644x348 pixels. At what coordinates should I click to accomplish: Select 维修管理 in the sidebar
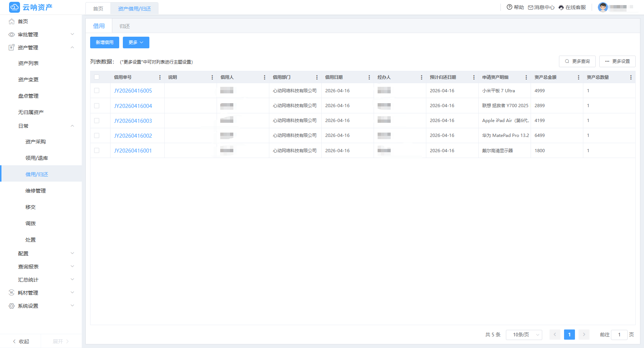pos(36,191)
